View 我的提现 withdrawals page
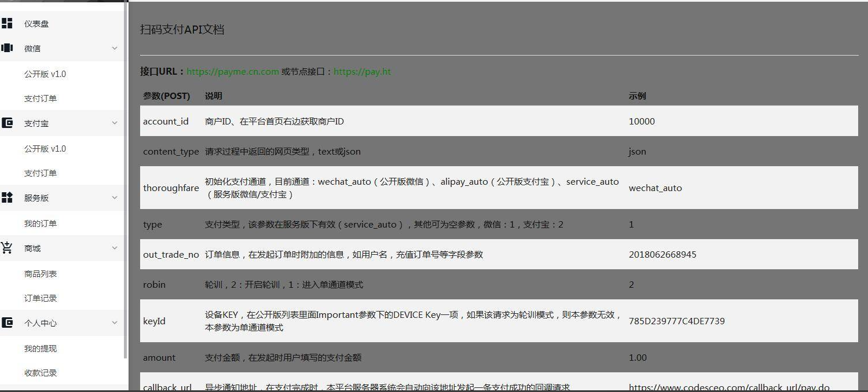 tap(41, 349)
